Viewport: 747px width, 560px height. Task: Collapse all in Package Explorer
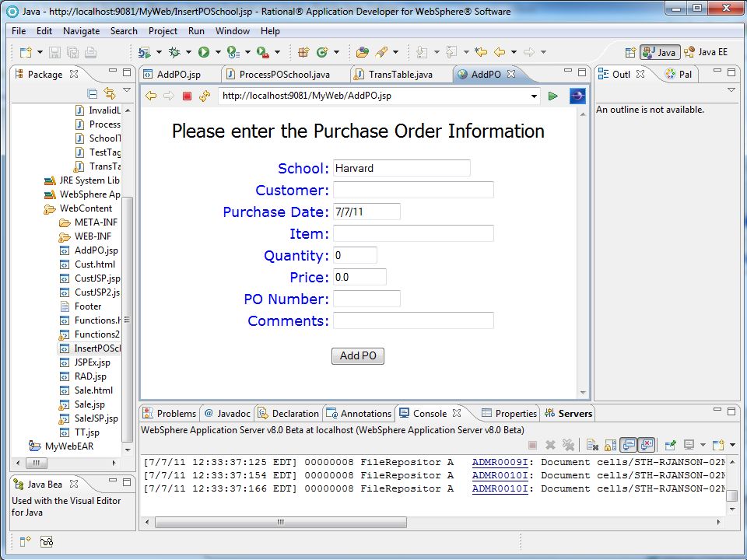[93, 93]
